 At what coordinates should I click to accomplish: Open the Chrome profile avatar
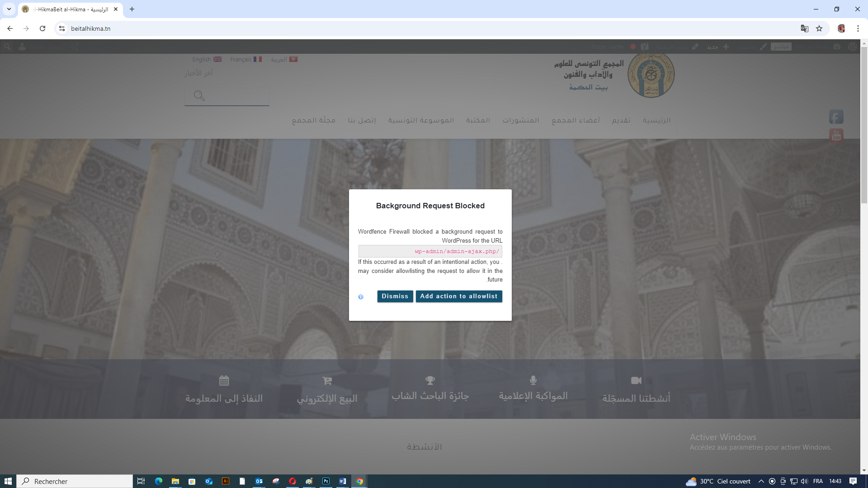point(841,28)
